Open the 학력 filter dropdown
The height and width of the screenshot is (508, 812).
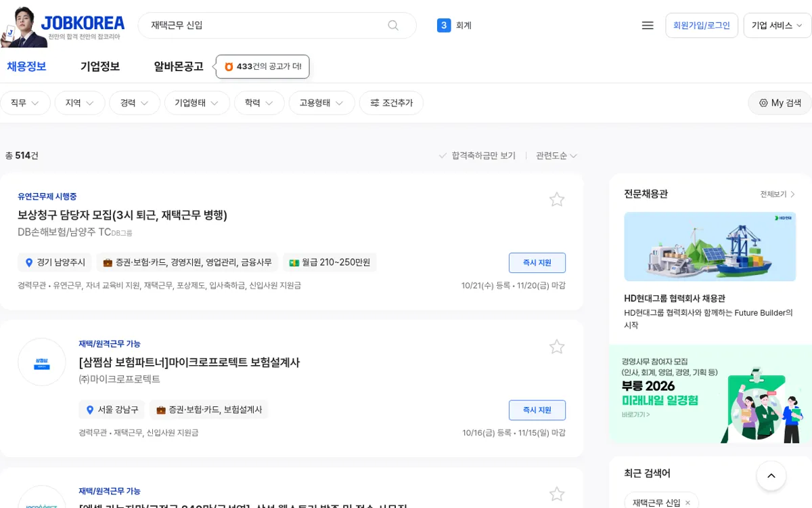(259, 103)
